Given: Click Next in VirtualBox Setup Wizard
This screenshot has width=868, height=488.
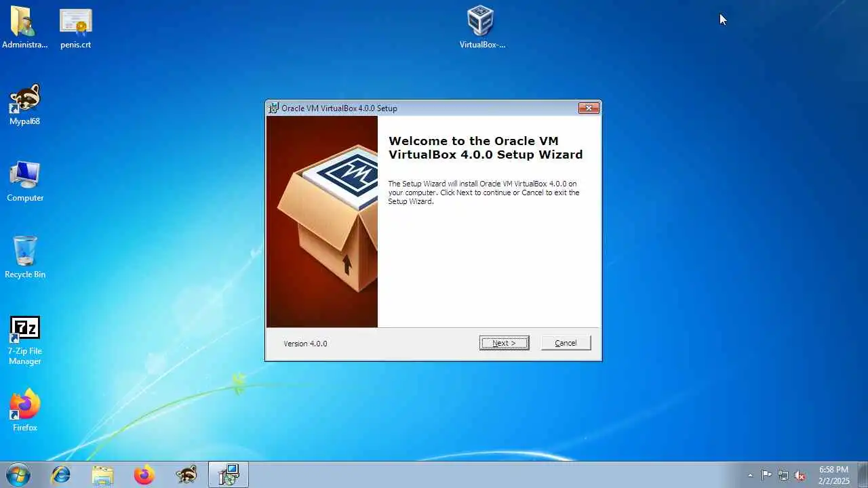Looking at the screenshot, I should [504, 343].
